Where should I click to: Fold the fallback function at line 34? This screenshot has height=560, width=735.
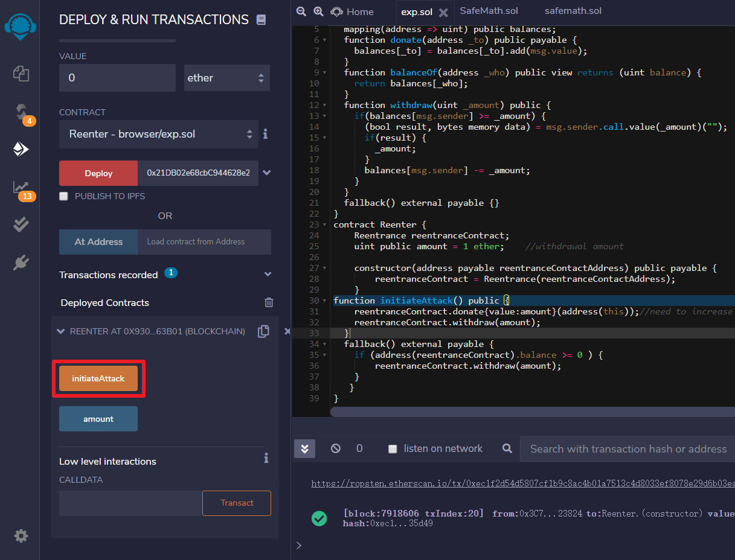325,344
